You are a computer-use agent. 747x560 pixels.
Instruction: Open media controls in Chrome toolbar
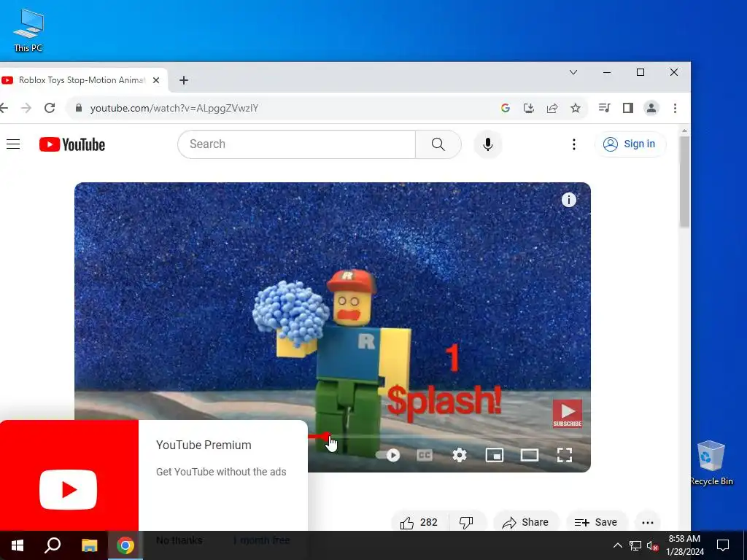[605, 108]
